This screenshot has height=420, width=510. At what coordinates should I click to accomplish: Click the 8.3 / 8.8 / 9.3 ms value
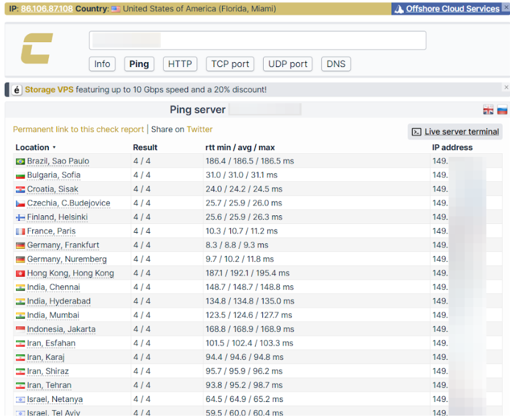pyautogui.click(x=237, y=245)
